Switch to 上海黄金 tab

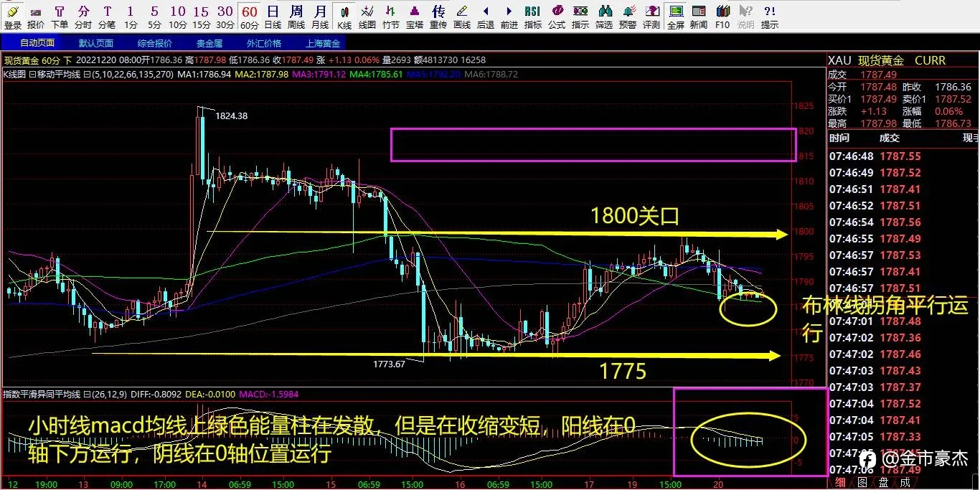click(323, 42)
